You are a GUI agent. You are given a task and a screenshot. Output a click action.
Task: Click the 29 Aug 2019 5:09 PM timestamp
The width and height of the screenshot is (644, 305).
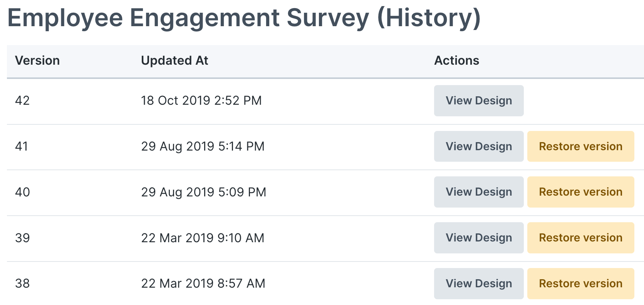point(203,192)
